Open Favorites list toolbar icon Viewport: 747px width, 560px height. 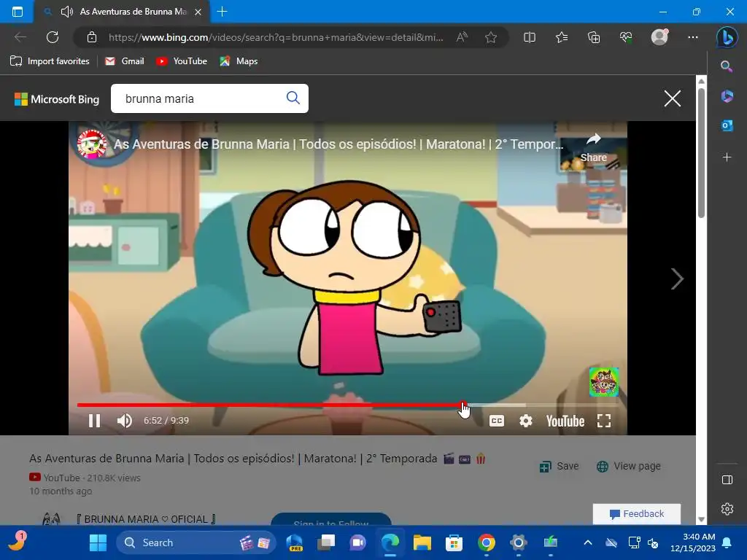point(562,37)
